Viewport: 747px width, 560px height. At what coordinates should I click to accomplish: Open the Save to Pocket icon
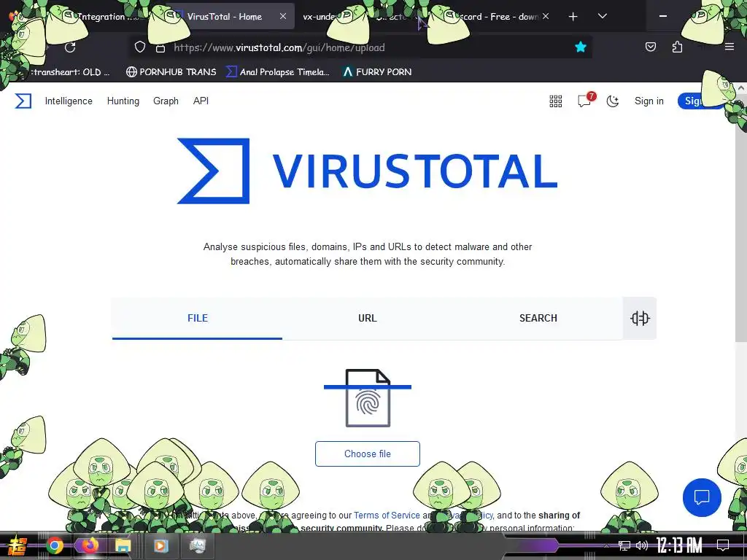pos(650,47)
